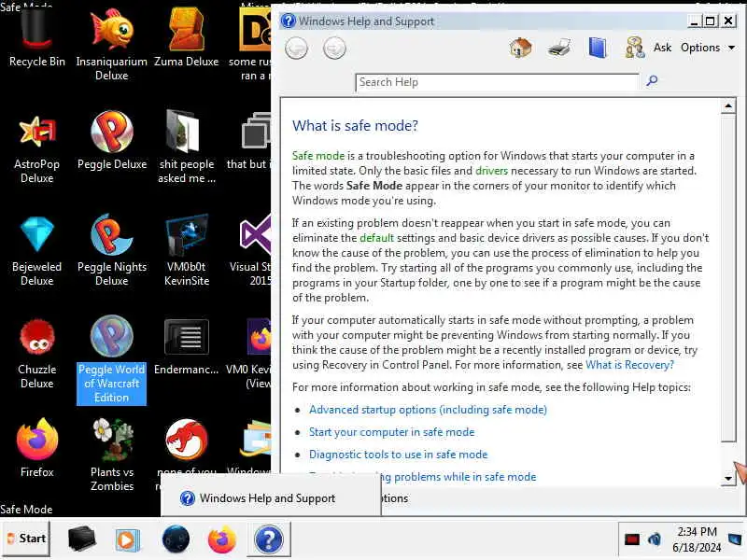Click the red tray icon
The image size is (747, 560).
pyautogui.click(x=632, y=539)
